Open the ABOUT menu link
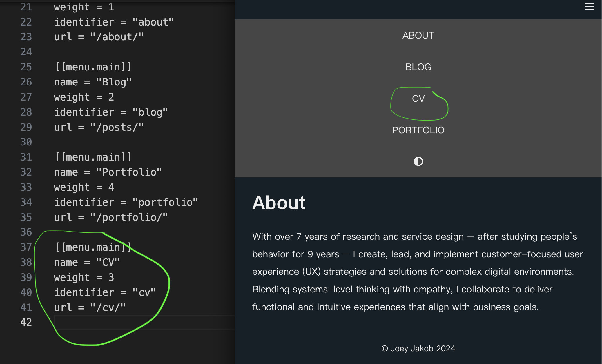 coord(418,35)
